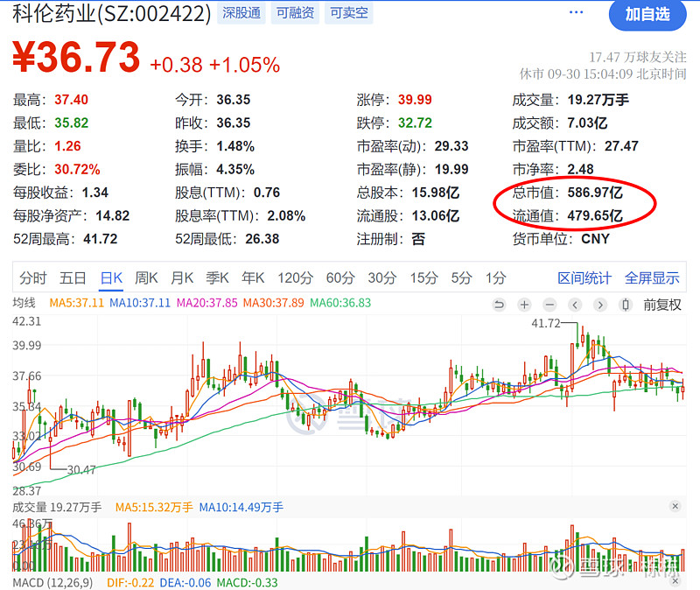
Task: Click the 可卖空 tag
Action: [348, 13]
